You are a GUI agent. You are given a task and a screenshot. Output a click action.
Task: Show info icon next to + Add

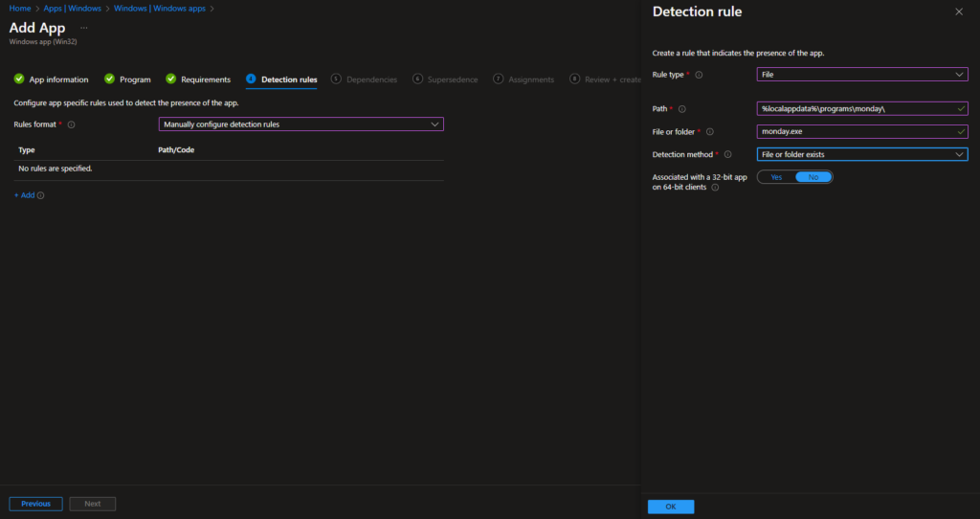[x=40, y=195]
